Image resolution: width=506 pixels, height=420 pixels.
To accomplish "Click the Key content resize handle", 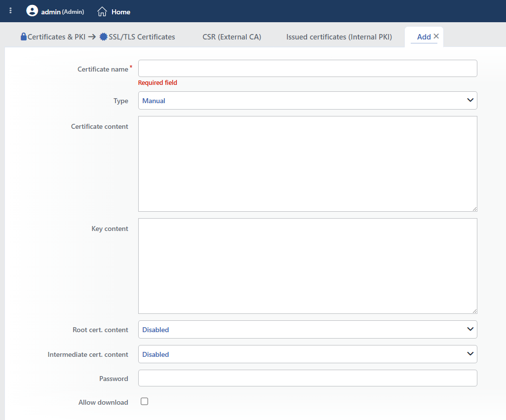I will point(474,311).
